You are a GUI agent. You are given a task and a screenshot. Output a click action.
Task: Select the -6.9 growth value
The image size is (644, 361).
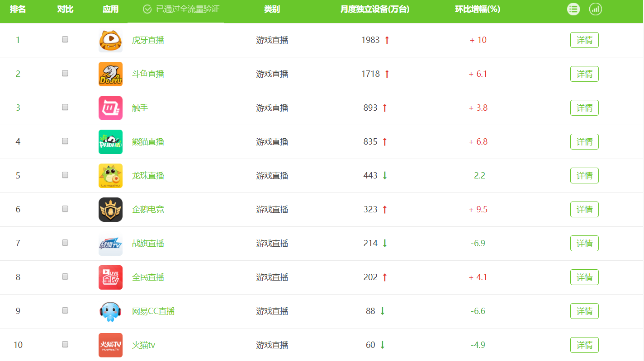478,244
